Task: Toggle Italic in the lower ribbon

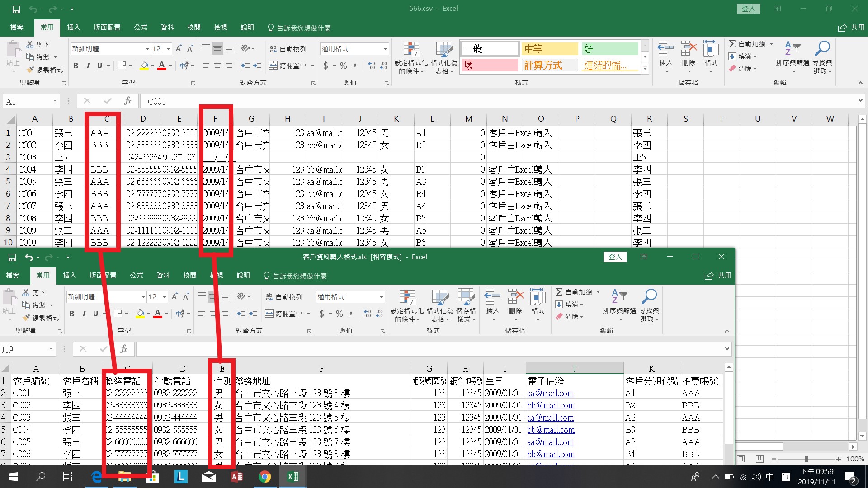Action: pyautogui.click(x=84, y=314)
